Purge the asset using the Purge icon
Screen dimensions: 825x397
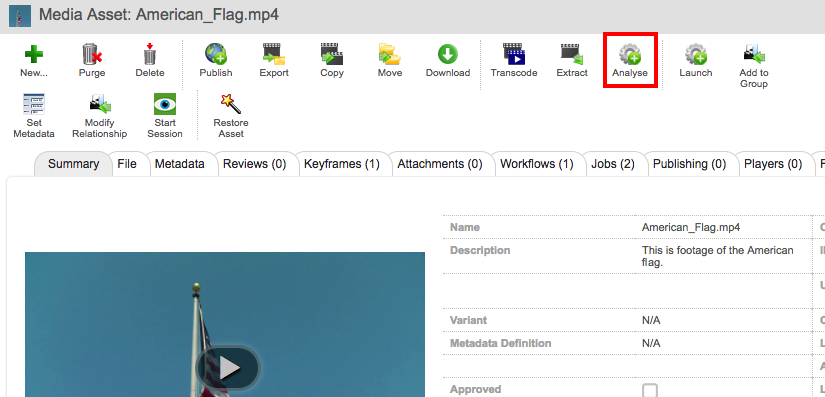92,54
